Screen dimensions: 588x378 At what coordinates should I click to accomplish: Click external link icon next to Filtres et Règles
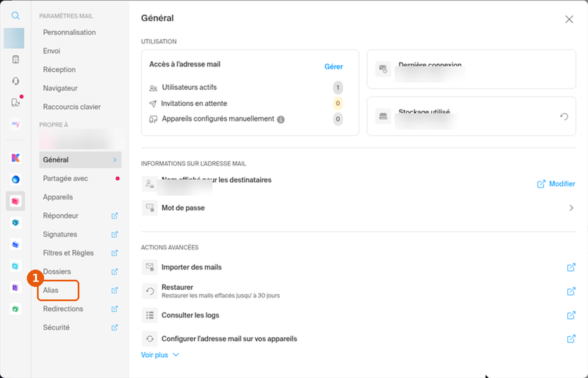pyautogui.click(x=114, y=253)
